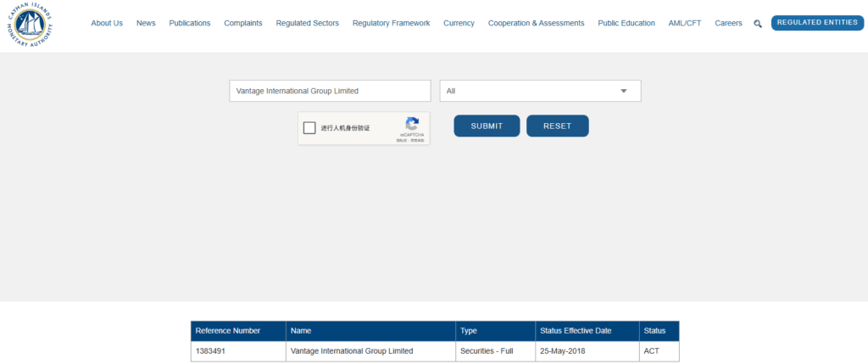The image size is (868, 364).
Task: Navigate to Public Education
Action: [x=626, y=23]
